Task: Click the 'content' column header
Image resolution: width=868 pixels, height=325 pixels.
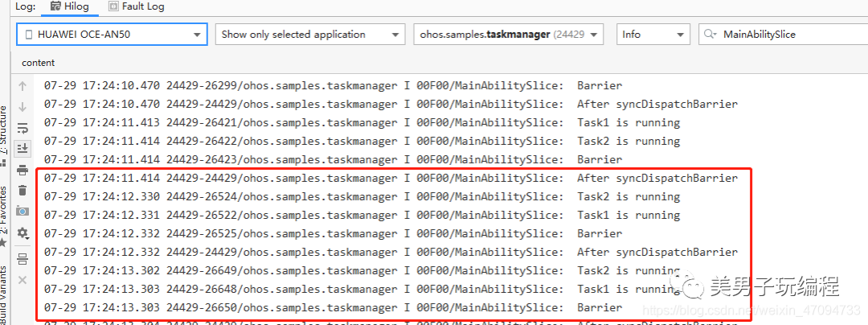Action: coord(39,63)
